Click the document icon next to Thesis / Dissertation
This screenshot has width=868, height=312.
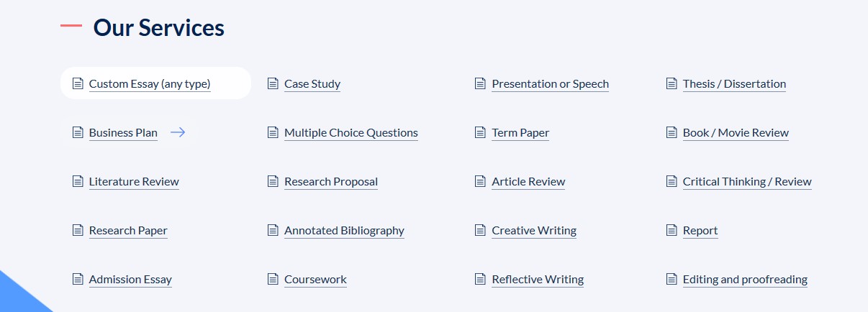(672, 83)
